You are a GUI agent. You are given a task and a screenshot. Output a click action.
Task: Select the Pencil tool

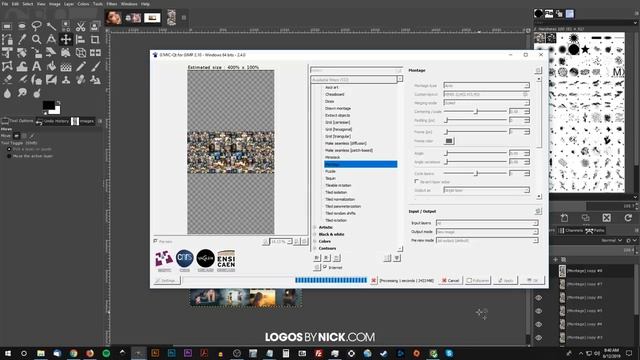coord(80,66)
